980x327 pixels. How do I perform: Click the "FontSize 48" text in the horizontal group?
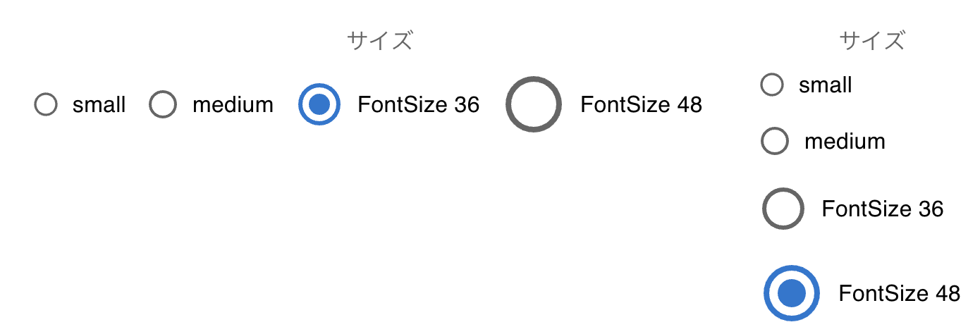[641, 105]
